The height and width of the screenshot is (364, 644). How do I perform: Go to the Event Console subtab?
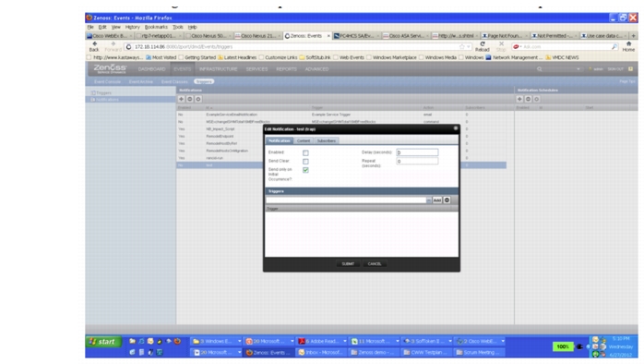(x=107, y=81)
